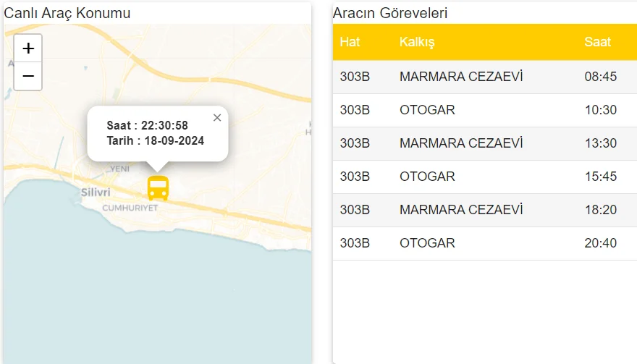
Task: Click the yellow bus marker icon
Action: 158,188
